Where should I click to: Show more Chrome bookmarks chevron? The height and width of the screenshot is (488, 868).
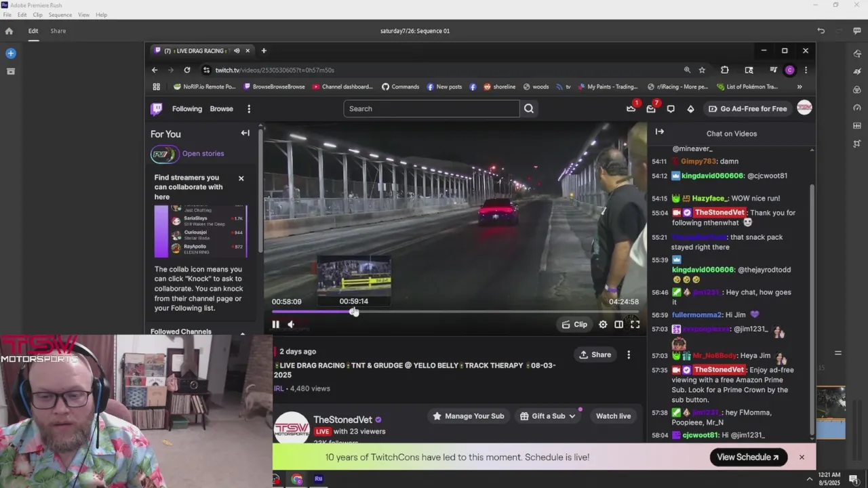(x=800, y=87)
